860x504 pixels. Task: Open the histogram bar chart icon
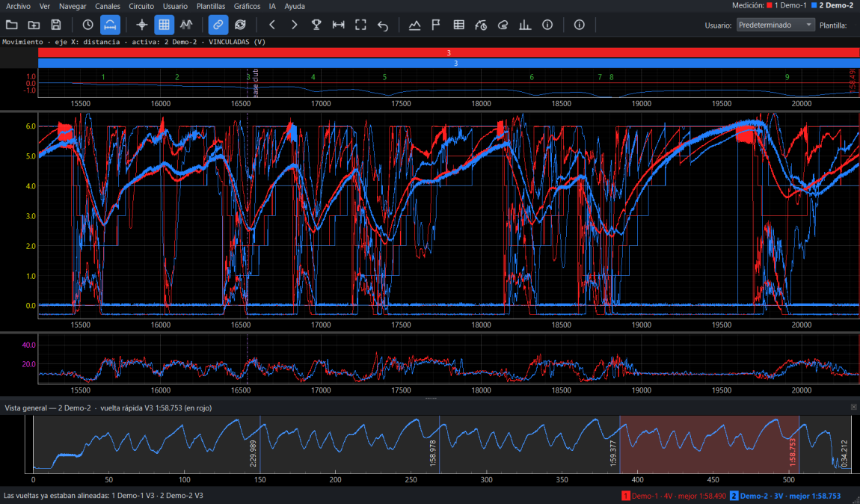[525, 25]
